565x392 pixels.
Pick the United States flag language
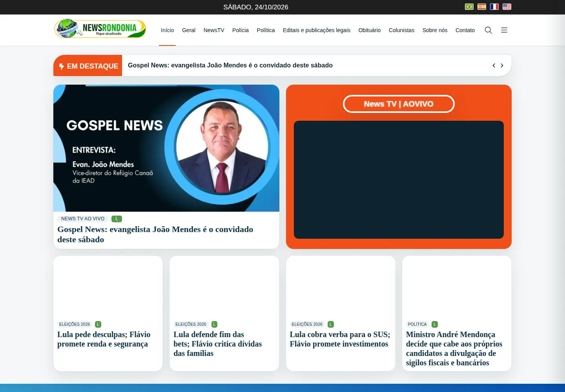pos(507,7)
